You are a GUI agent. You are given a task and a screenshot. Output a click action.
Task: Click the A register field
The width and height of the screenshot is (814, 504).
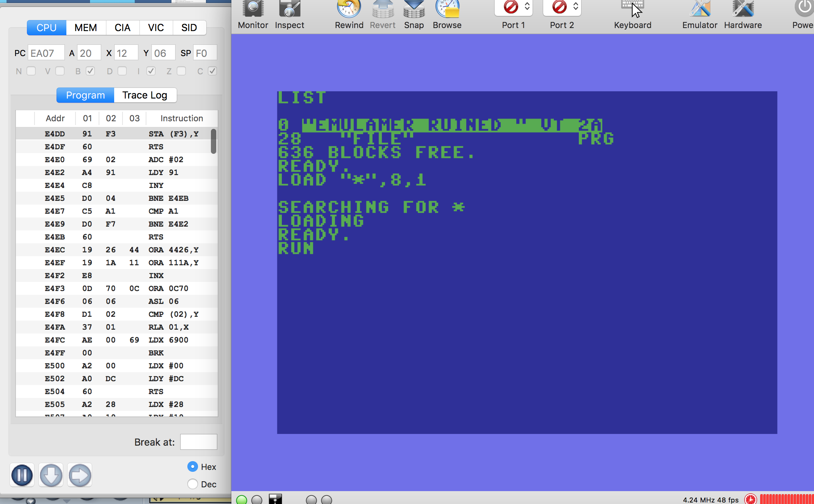tap(89, 53)
